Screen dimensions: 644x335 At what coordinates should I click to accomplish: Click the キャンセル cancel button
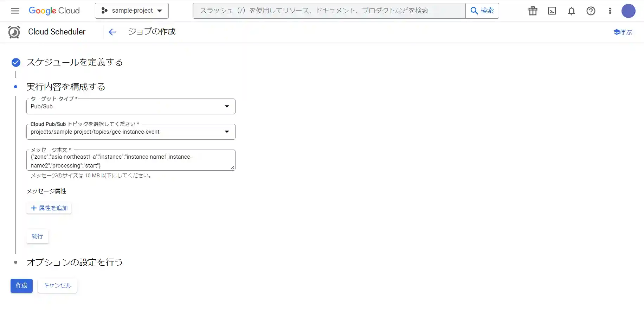click(57, 286)
